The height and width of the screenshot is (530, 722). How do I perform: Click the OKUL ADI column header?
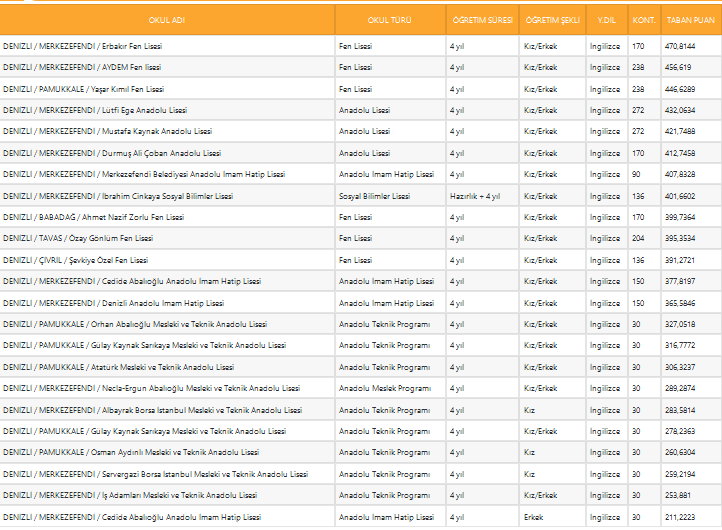point(167,20)
